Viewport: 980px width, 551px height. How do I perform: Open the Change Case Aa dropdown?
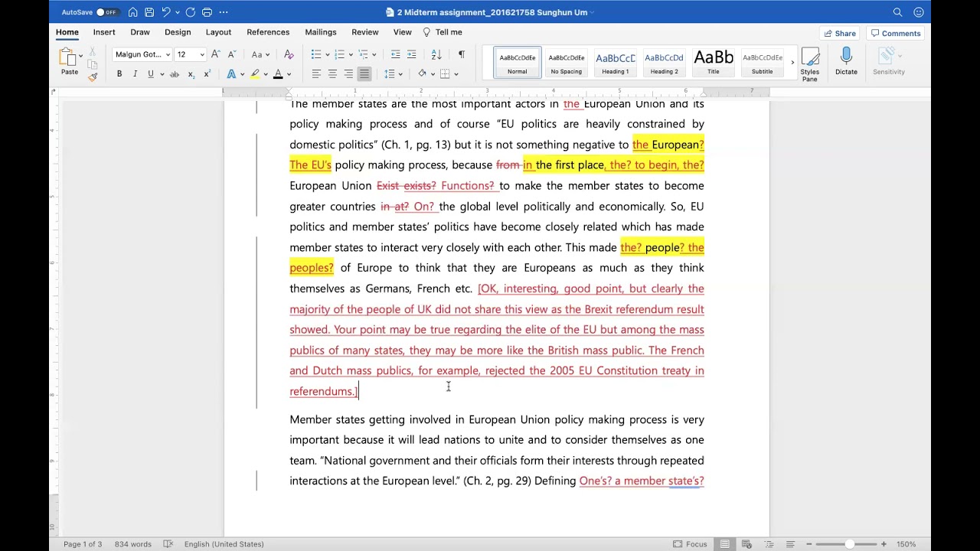(x=259, y=54)
